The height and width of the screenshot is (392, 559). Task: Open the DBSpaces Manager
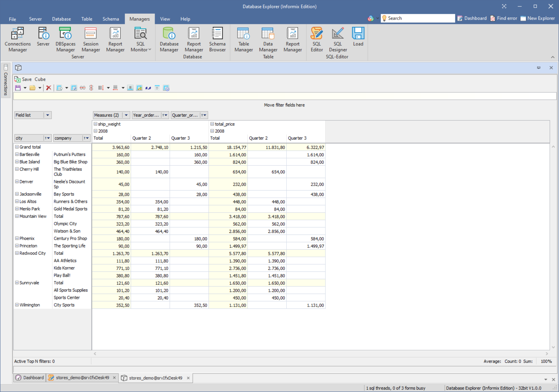(65, 40)
